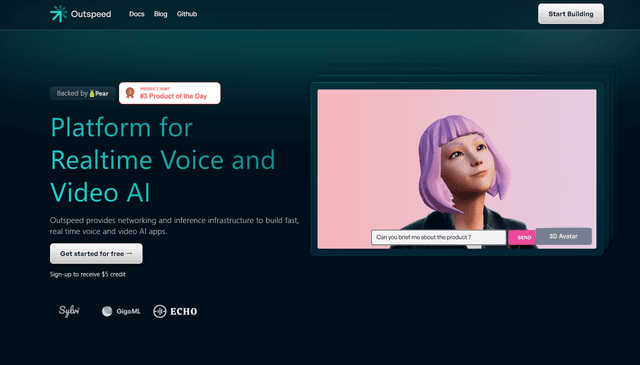The height and width of the screenshot is (365, 640).
Task: Click the Product Hunt medal icon
Action: click(x=130, y=93)
